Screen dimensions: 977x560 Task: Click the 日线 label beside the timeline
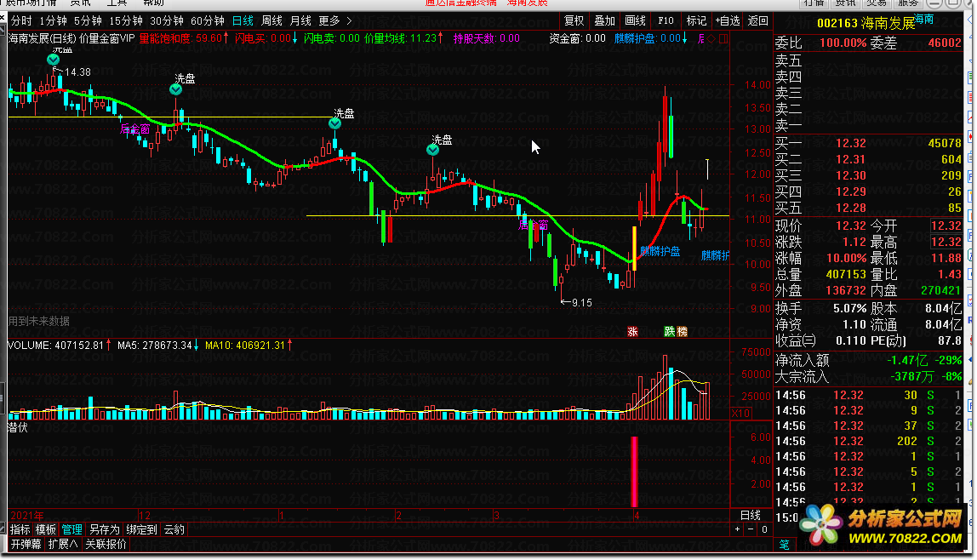click(x=751, y=515)
